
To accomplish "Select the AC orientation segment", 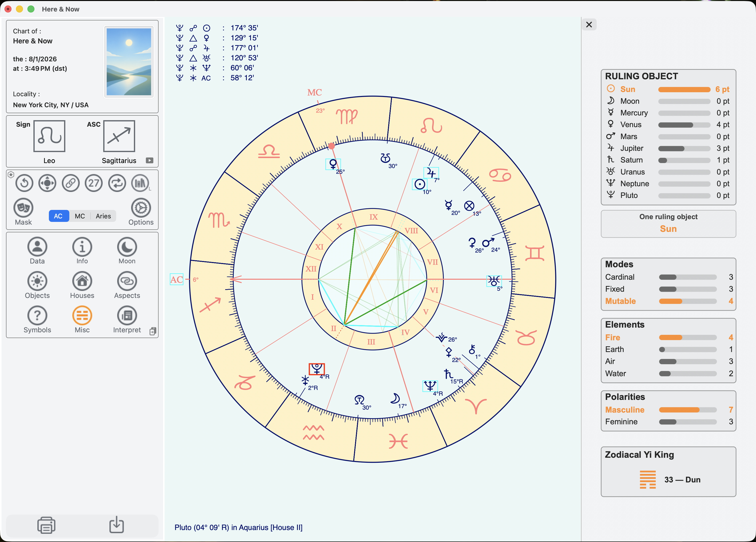I will pyautogui.click(x=58, y=216).
